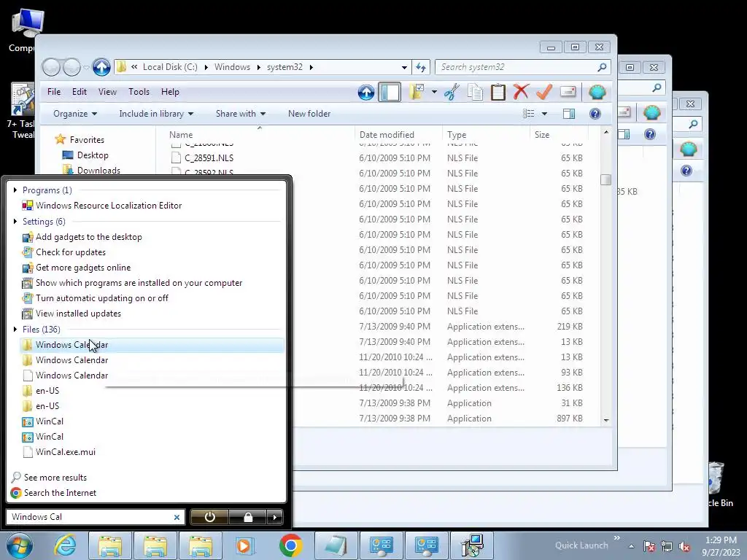This screenshot has width=747, height=560.
Task: Click the file list vertical scrollbar thumb
Action: click(606, 179)
